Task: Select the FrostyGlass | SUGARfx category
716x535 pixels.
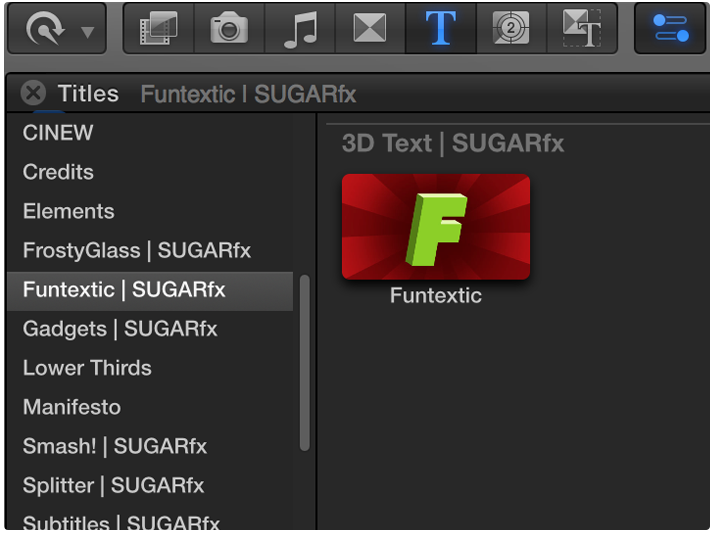Action: pyautogui.click(x=150, y=251)
